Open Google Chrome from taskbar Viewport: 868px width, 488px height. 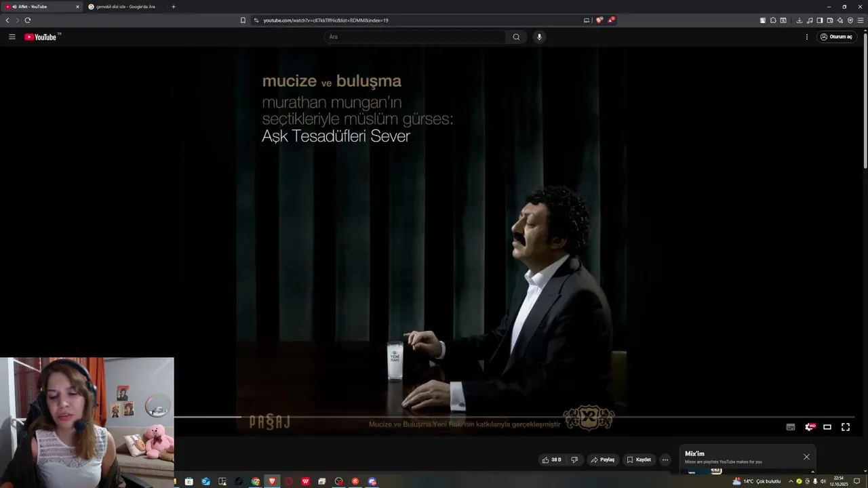click(x=256, y=481)
